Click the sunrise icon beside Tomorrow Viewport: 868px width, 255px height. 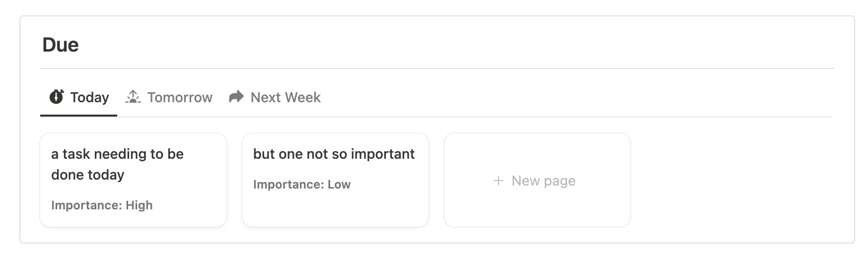click(x=133, y=97)
